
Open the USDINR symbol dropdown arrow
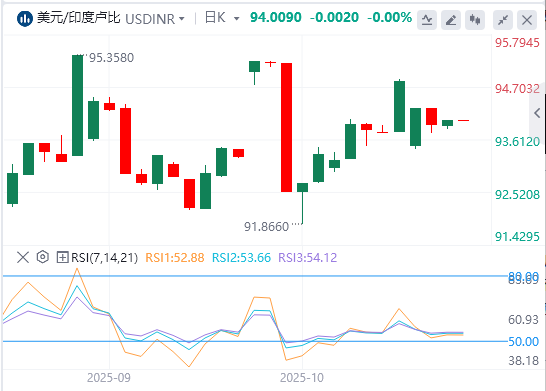point(181,19)
